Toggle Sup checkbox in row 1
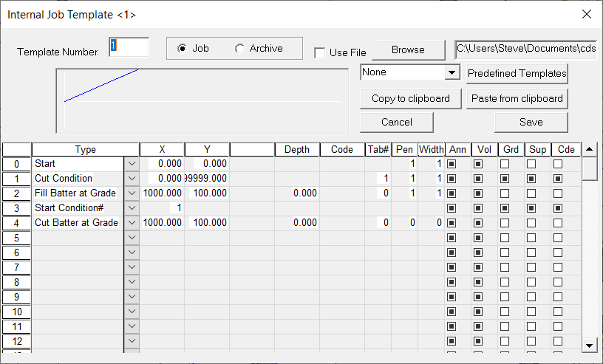The image size is (603, 364). (x=531, y=178)
